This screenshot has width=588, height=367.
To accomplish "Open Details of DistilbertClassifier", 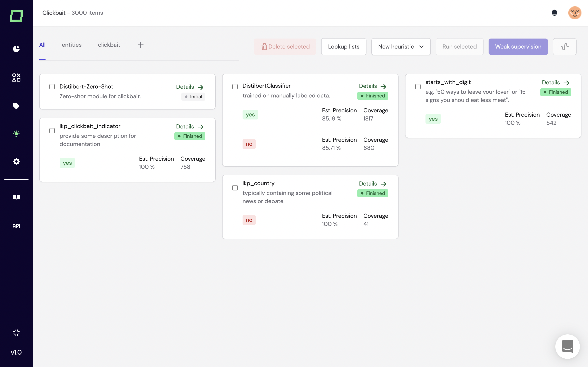I will pyautogui.click(x=372, y=86).
